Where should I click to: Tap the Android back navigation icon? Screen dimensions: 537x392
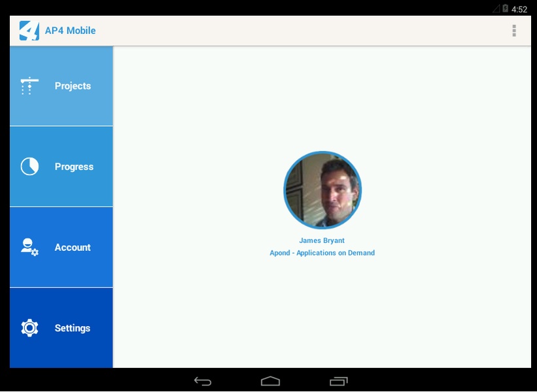(x=203, y=381)
